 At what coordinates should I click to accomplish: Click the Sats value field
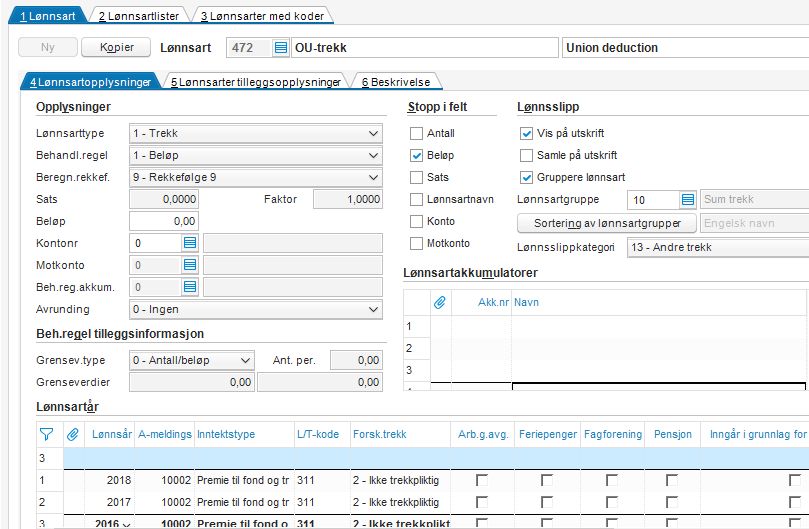pos(164,199)
